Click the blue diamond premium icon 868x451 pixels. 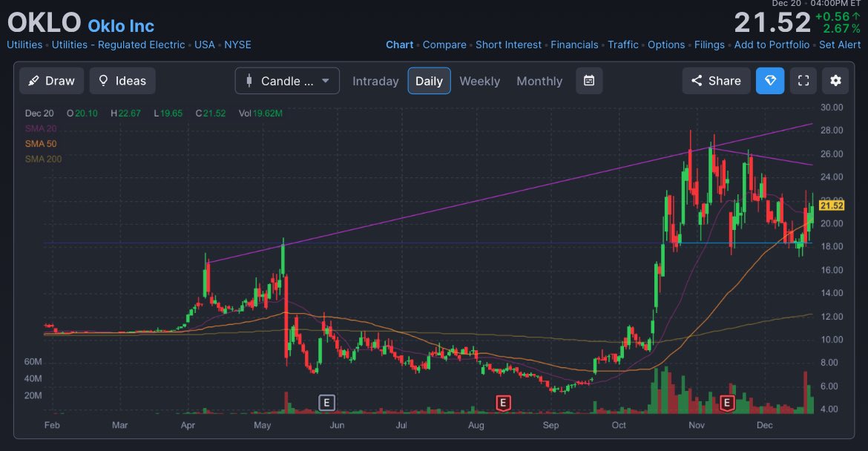pyautogui.click(x=770, y=81)
